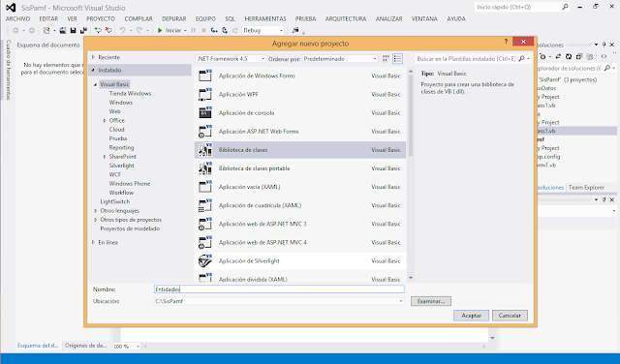Click the Pause debugging icon
620x364 pixels.
pyautogui.click(x=194, y=30)
